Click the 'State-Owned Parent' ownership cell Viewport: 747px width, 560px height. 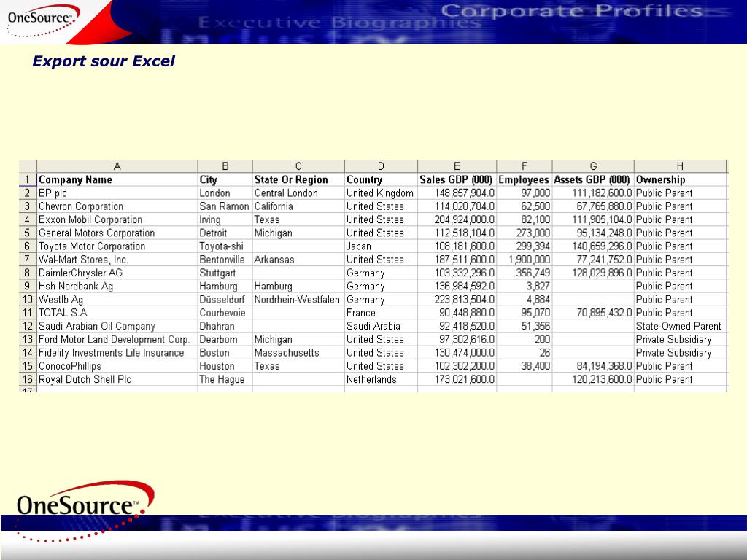pyautogui.click(x=680, y=326)
